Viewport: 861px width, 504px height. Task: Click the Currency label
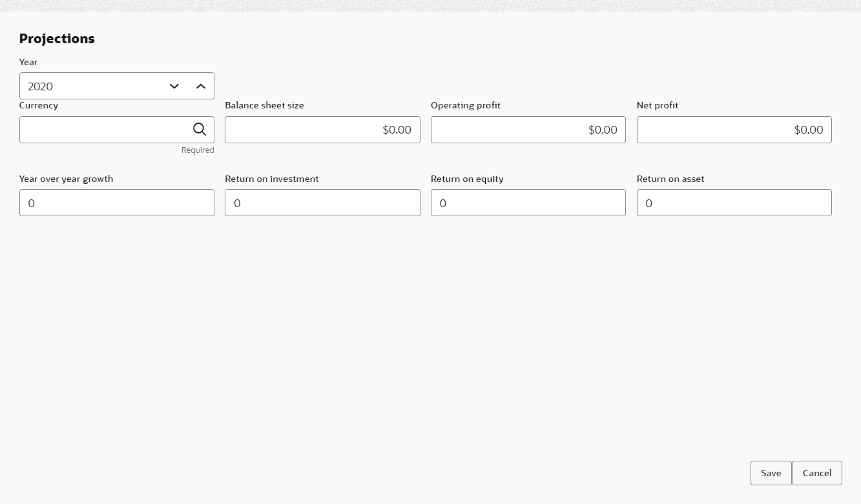coord(39,105)
